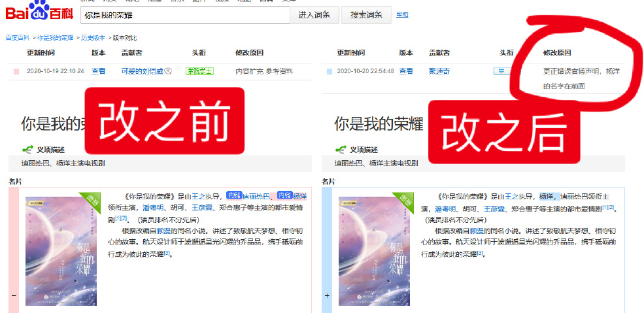Click badge icon beside 可爱的刘恺威
Image resolution: width=644 pixels, height=313 pixels.
point(168,71)
